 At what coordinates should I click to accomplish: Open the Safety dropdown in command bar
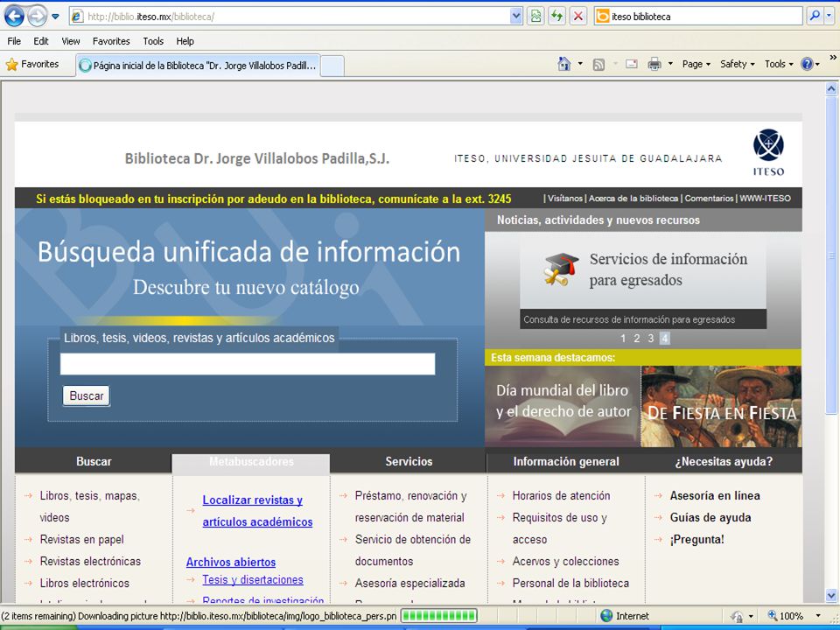tap(737, 64)
